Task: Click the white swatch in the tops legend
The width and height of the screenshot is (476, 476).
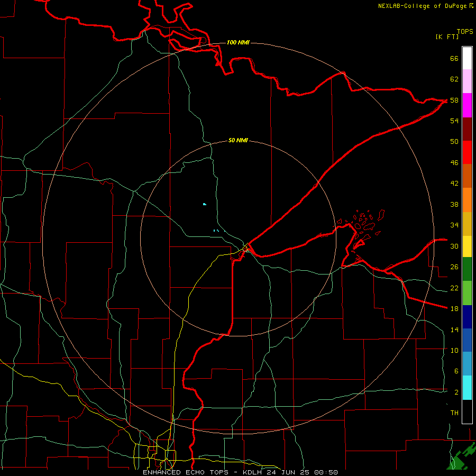Action: tap(467, 58)
